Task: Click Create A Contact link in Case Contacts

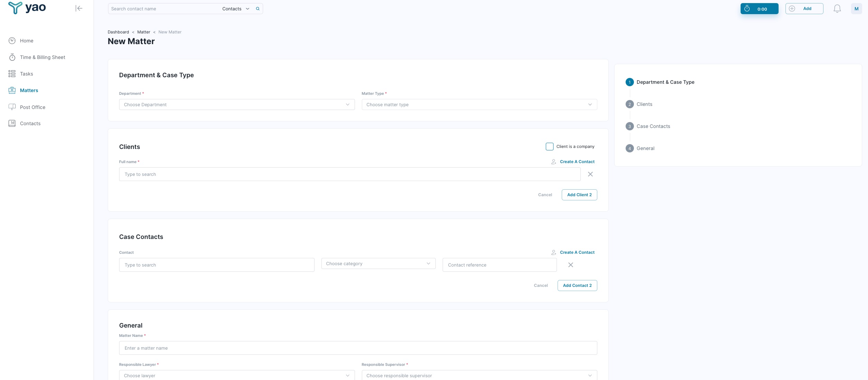Action: coord(577,252)
